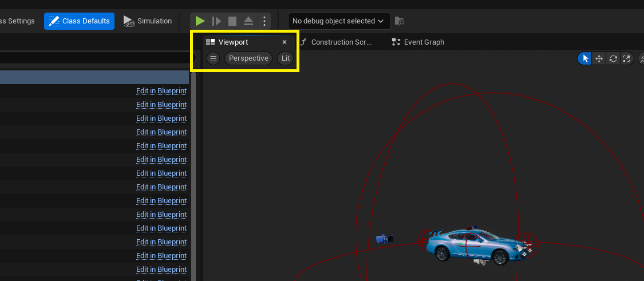Click the Stop simulation square icon
This screenshot has height=281, width=644.
click(232, 21)
